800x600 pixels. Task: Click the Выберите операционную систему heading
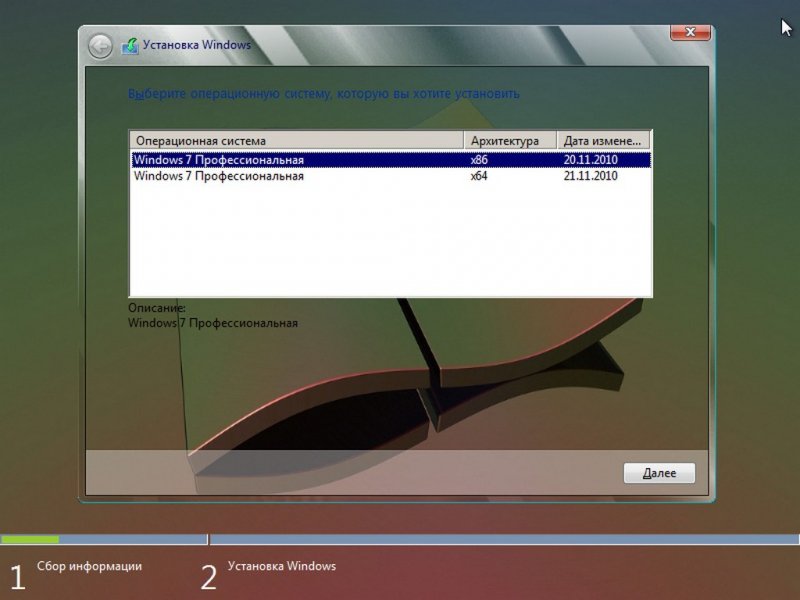323,94
